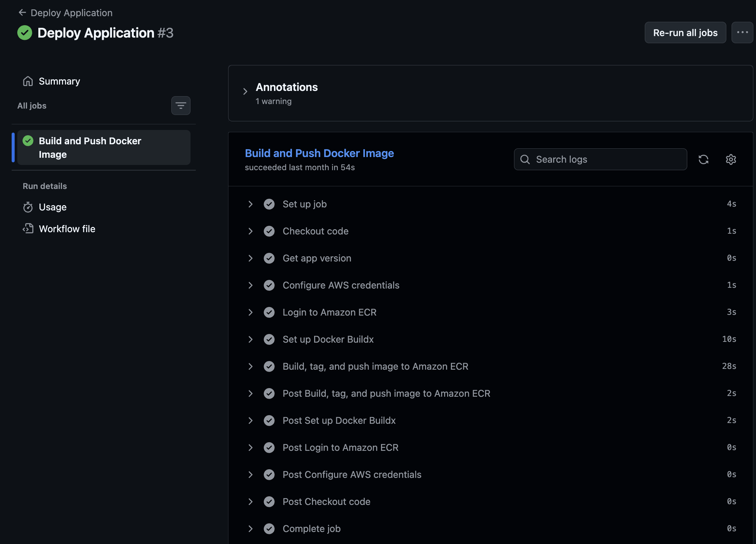Click 'Post Configure AWS credentials' step label

pyautogui.click(x=352, y=474)
